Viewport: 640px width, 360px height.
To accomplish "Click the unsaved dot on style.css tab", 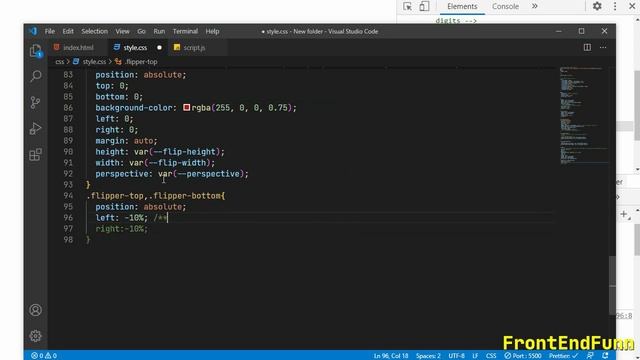I will click(159, 48).
